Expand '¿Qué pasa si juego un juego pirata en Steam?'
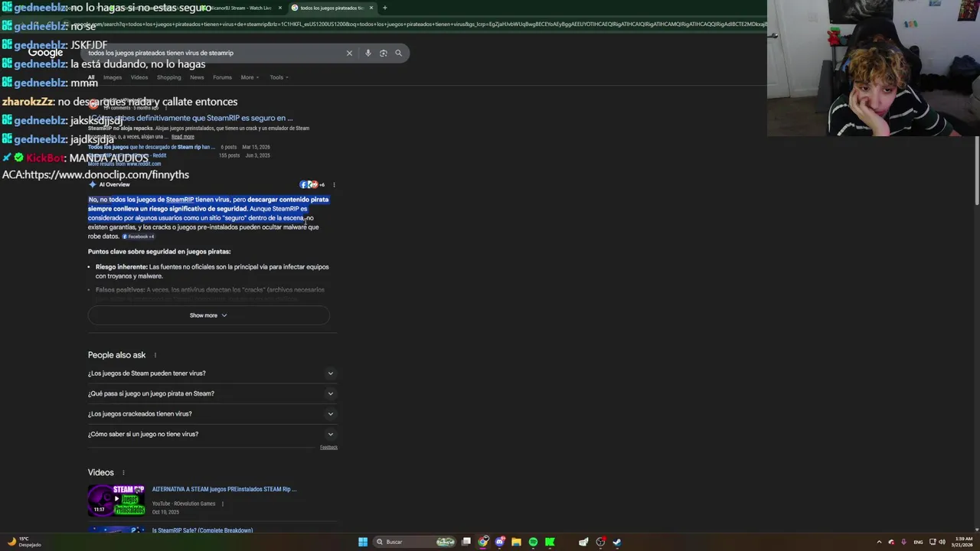 (x=212, y=393)
